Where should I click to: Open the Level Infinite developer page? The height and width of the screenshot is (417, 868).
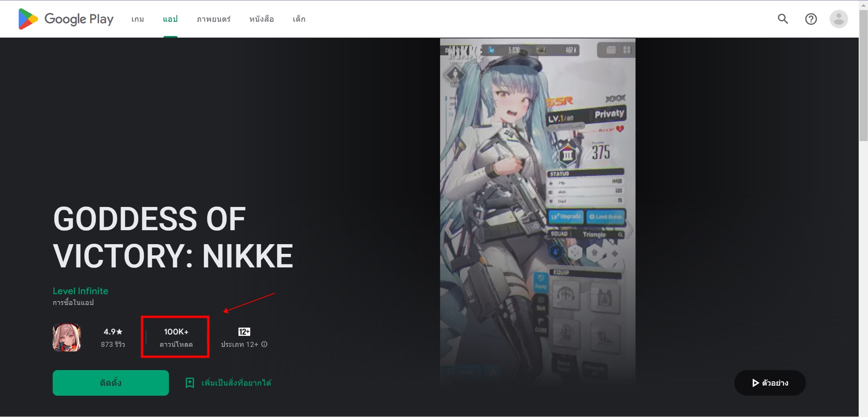(80, 291)
